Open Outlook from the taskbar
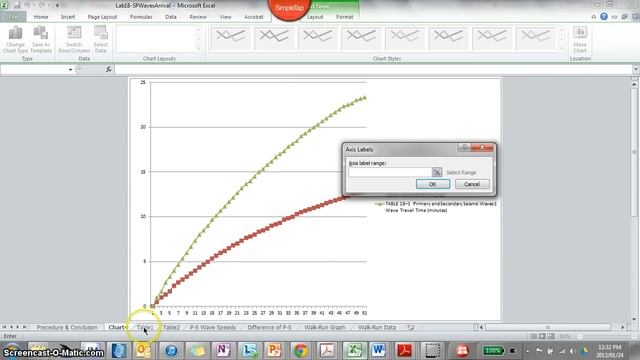Image resolution: width=640 pixels, height=360 pixels. (144, 350)
